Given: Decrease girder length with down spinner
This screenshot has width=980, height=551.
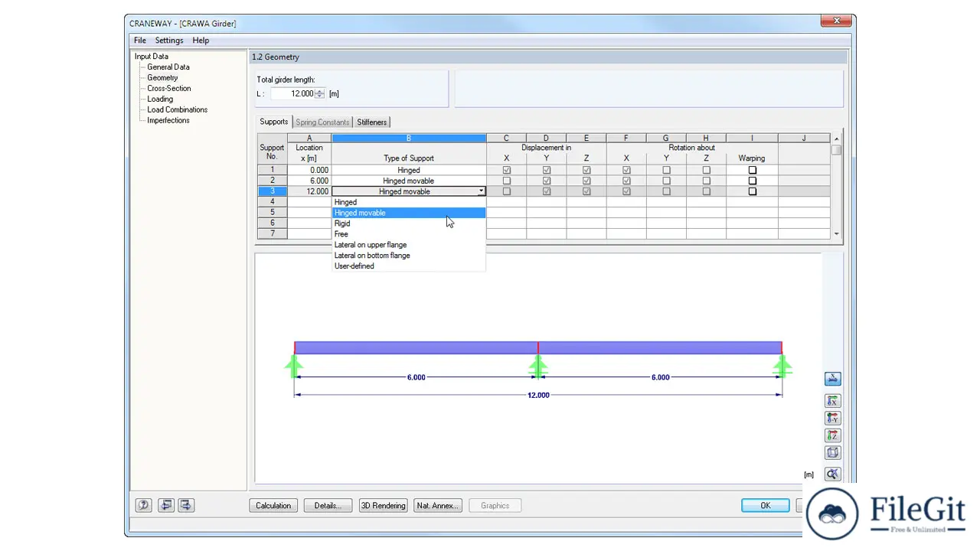Looking at the screenshot, I should (x=320, y=96).
